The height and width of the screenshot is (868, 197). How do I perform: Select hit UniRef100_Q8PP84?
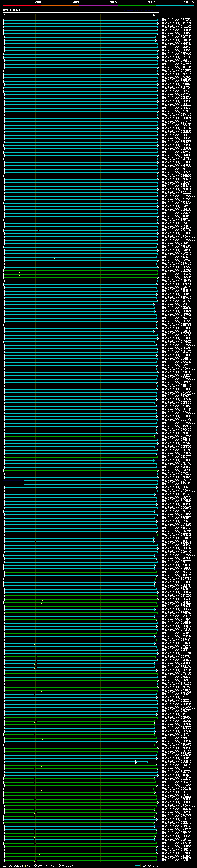tap(176, 704)
